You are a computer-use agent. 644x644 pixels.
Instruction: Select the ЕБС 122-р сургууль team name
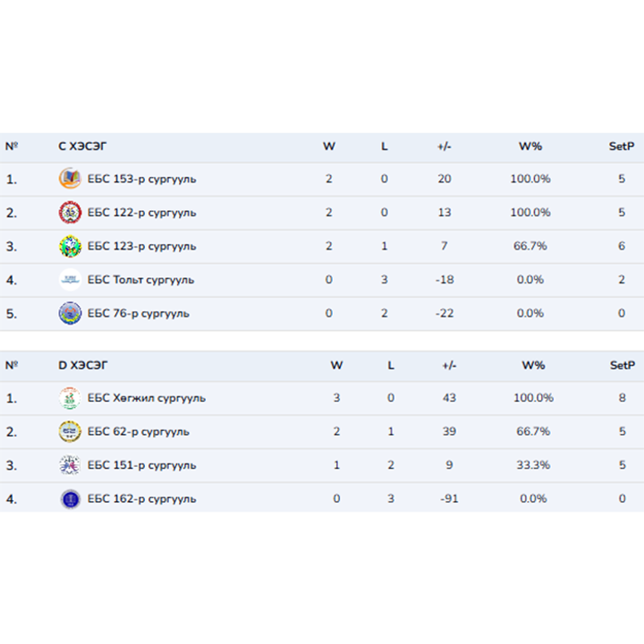(141, 213)
